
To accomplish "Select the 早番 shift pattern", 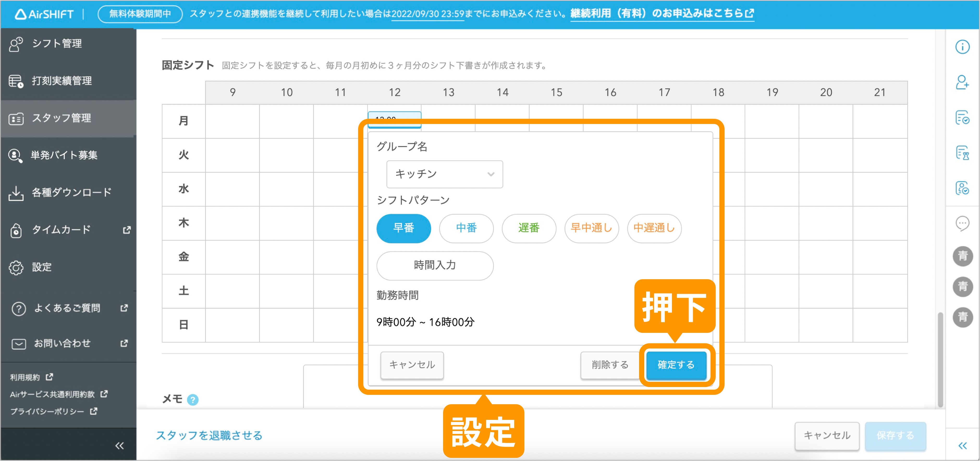I will click(x=403, y=228).
